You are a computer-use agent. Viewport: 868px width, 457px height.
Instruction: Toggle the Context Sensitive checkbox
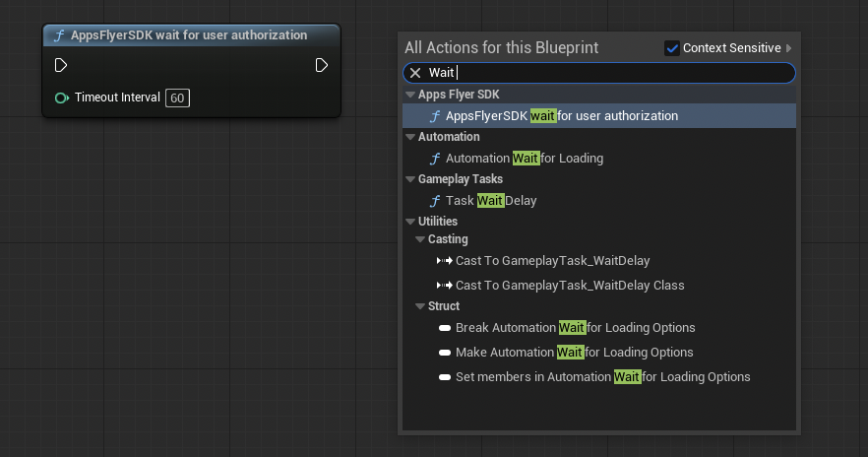[672, 48]
